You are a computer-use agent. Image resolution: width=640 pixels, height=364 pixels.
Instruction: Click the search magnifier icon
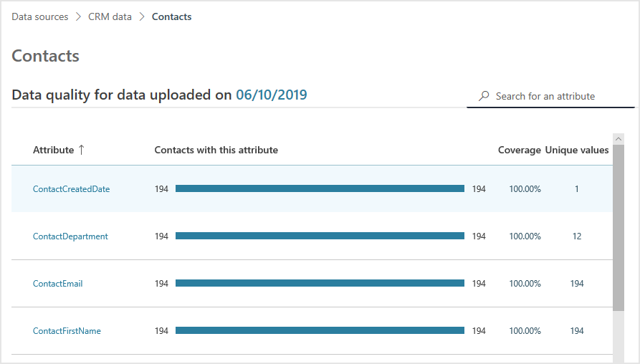484,96
